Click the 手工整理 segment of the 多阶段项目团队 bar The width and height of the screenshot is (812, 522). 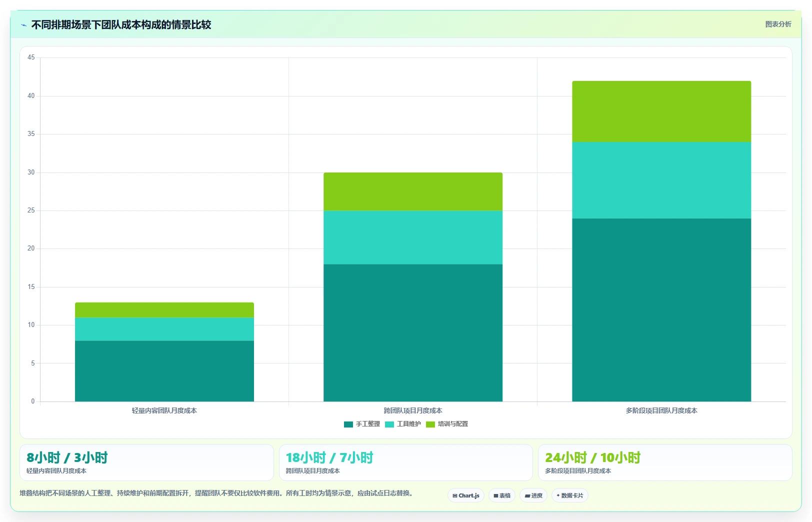(x=661, y=310)
